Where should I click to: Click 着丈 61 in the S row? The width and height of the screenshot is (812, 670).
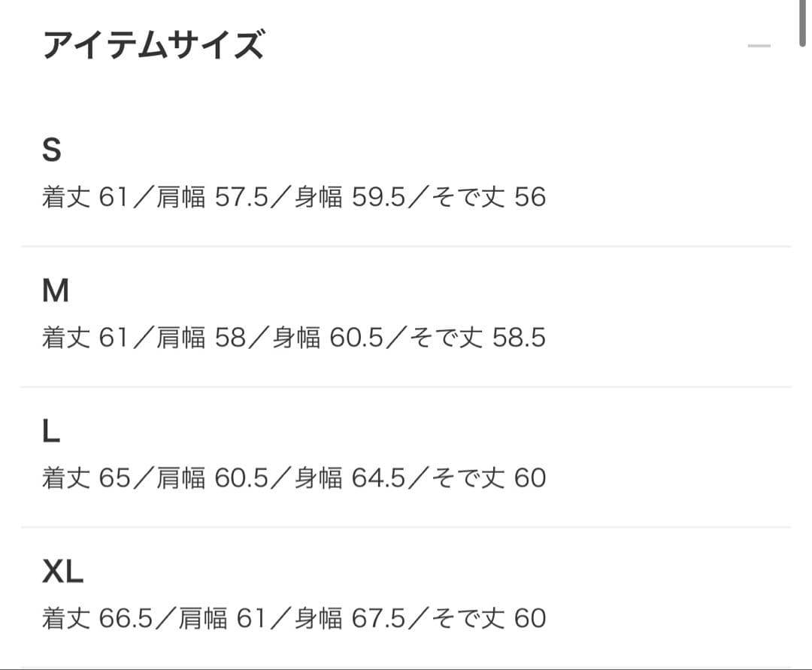[x=85, y=198]
